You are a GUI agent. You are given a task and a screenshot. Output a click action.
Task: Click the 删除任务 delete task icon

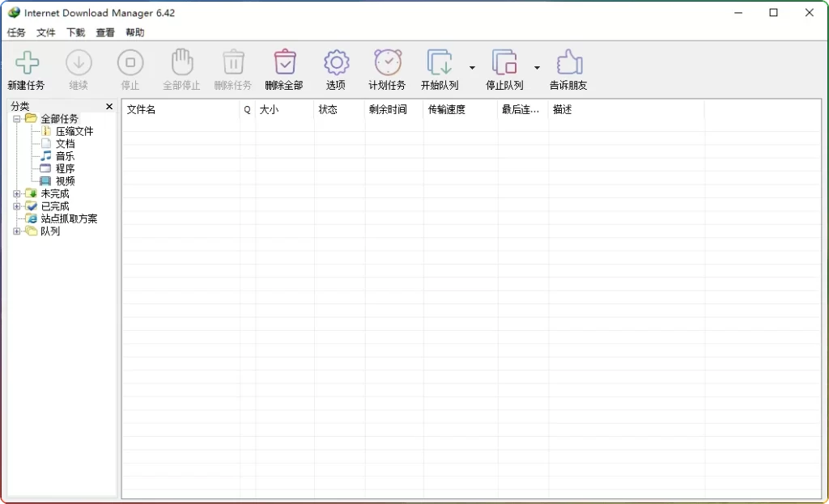(x=233, y=69)
